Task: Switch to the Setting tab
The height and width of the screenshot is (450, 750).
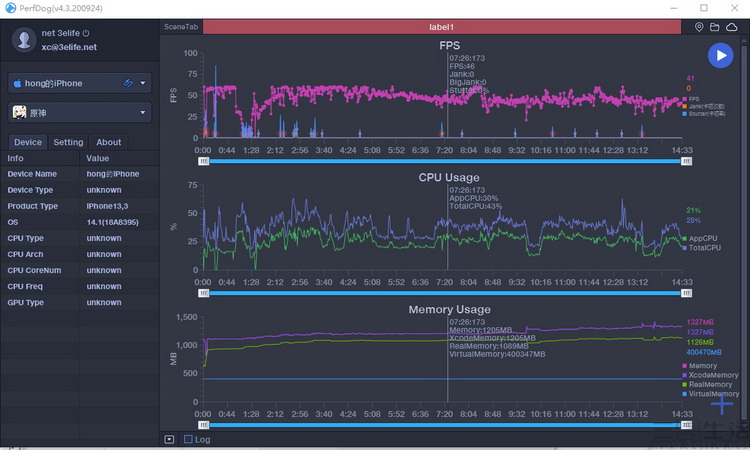Action: click(x=68, y=142)
